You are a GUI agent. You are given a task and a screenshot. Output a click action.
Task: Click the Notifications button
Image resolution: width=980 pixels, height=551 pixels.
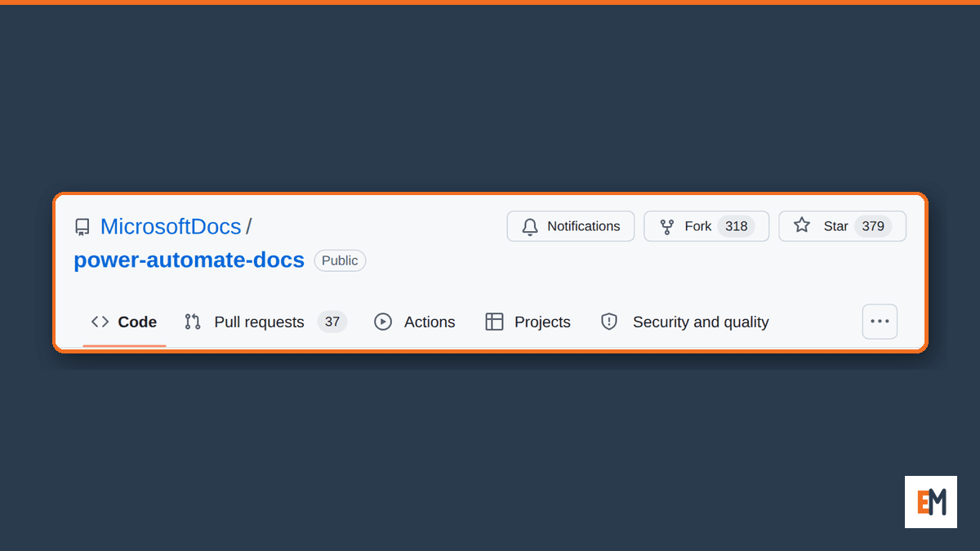(x=571, y=226)
